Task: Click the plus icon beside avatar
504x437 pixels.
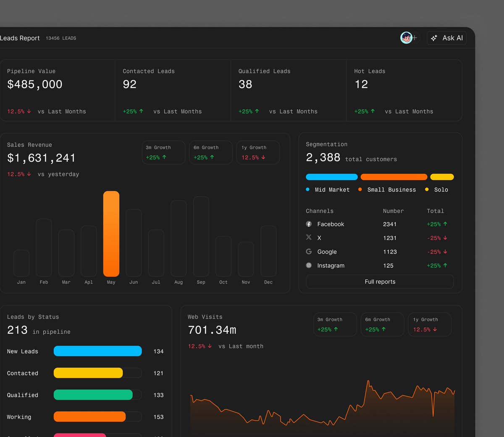Action: point(415,38)
